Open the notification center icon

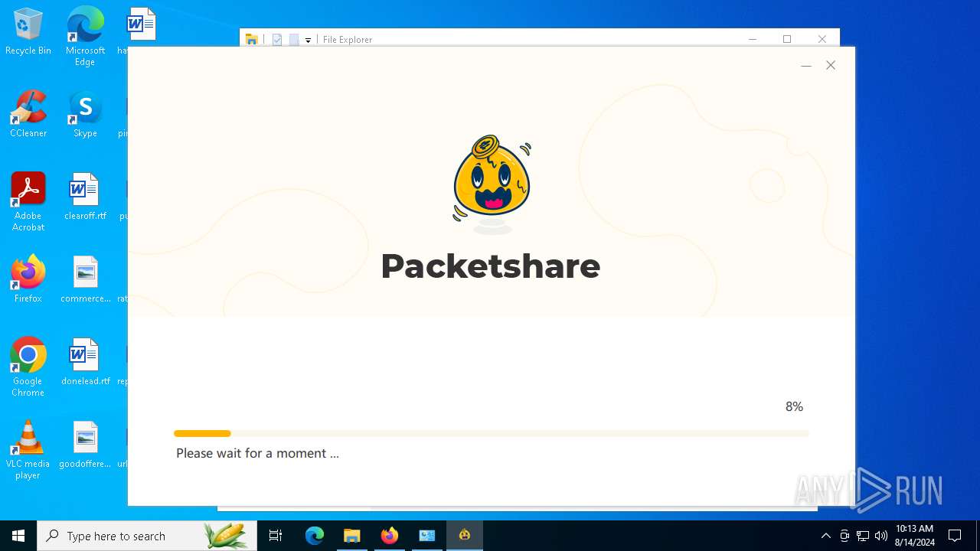[955, 536]
